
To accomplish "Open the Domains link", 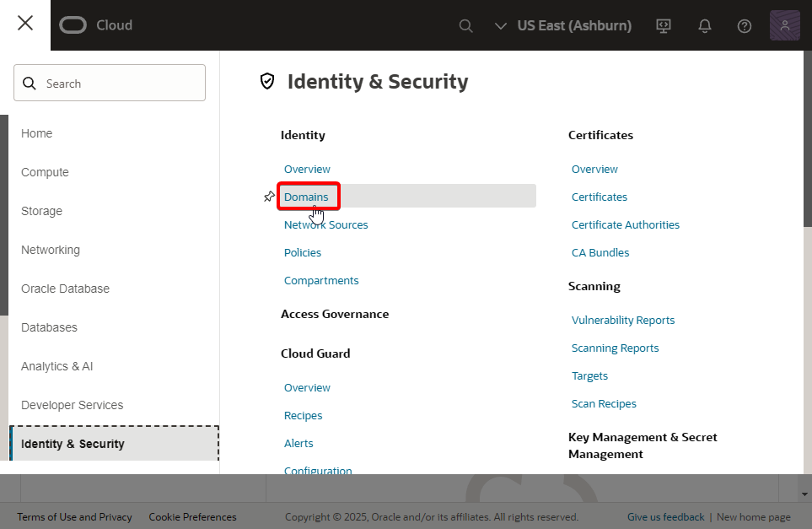I will [306, 197].
